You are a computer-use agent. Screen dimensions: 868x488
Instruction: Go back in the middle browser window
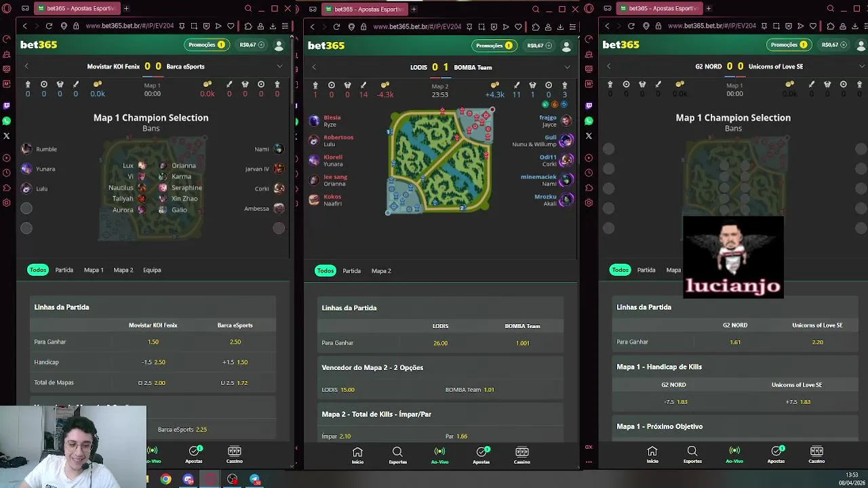(x=312, y=27)
